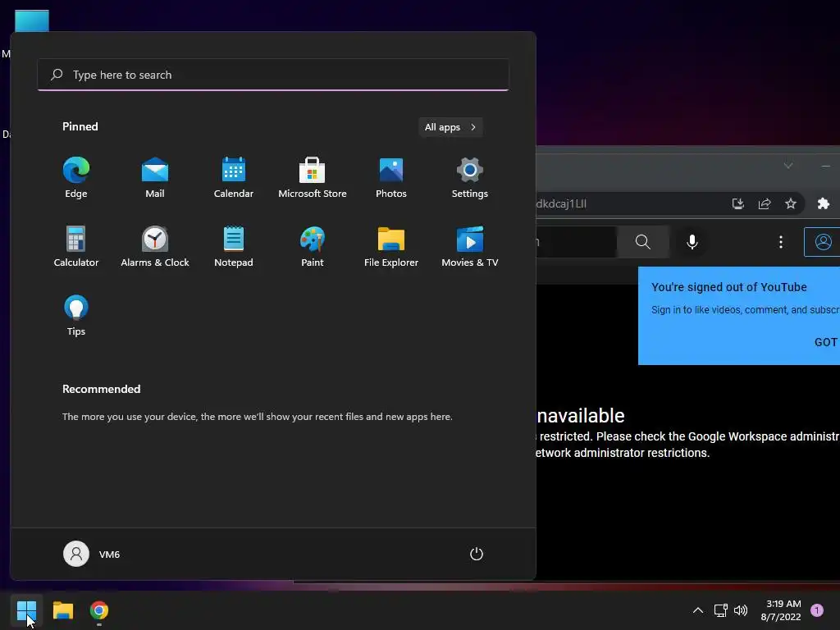Expand the All apps list
The height and width of the screenshot is (630, 840).
click(x=450, y=127)
